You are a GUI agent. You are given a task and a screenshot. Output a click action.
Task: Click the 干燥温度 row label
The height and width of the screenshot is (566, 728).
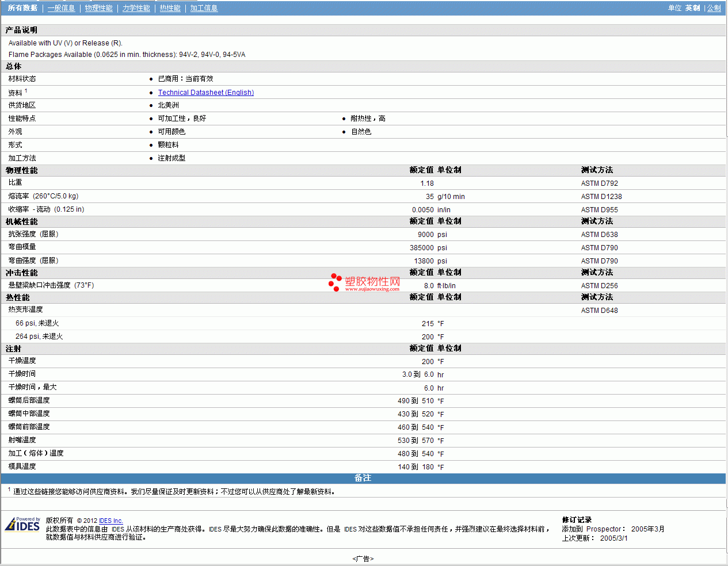click(22, 361)
